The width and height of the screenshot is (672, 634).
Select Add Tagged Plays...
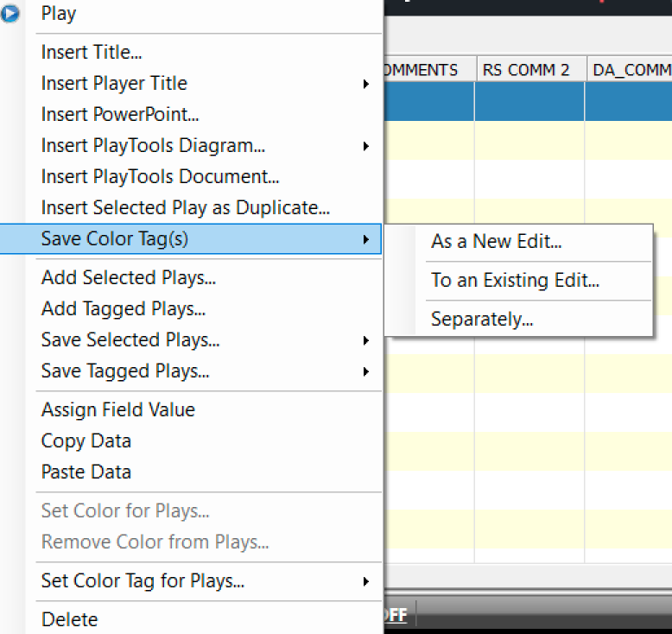click(124, 309)
